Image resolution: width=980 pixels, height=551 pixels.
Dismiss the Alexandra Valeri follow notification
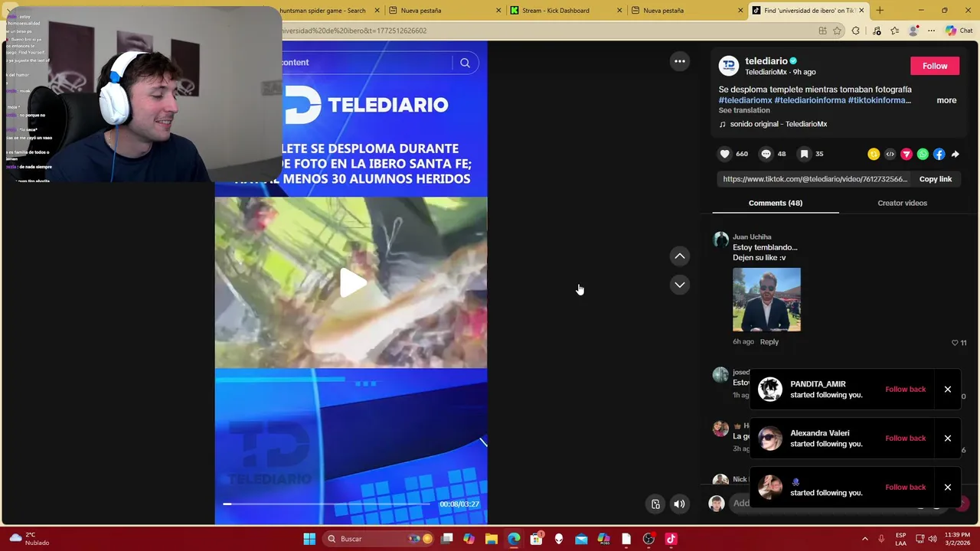947,439
